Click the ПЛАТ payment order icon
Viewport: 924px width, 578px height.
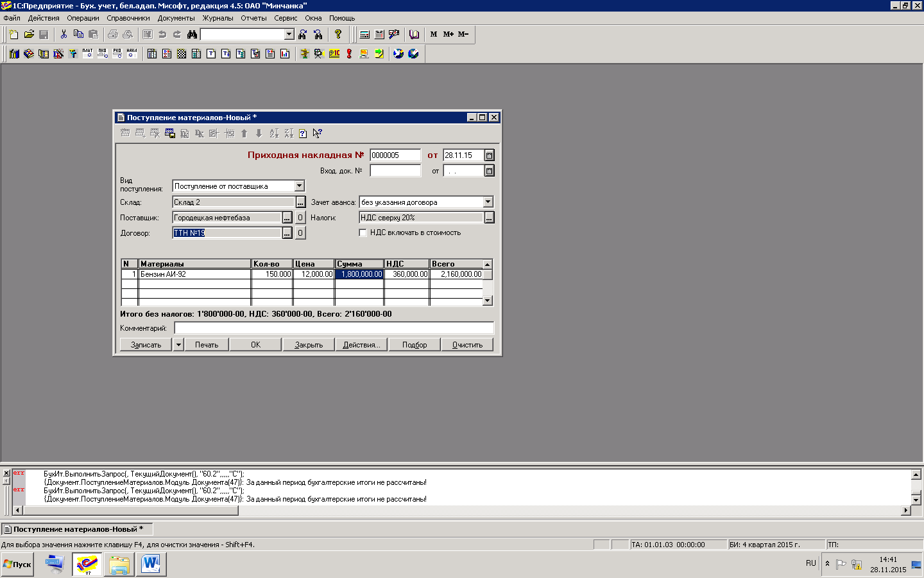click(x=87, y=53)
